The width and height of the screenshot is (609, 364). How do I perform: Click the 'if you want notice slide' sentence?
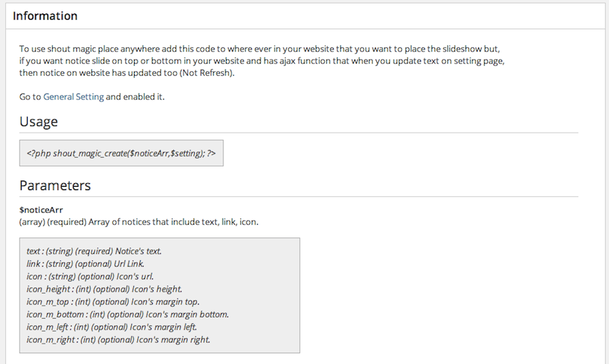(x=262, y=61)
